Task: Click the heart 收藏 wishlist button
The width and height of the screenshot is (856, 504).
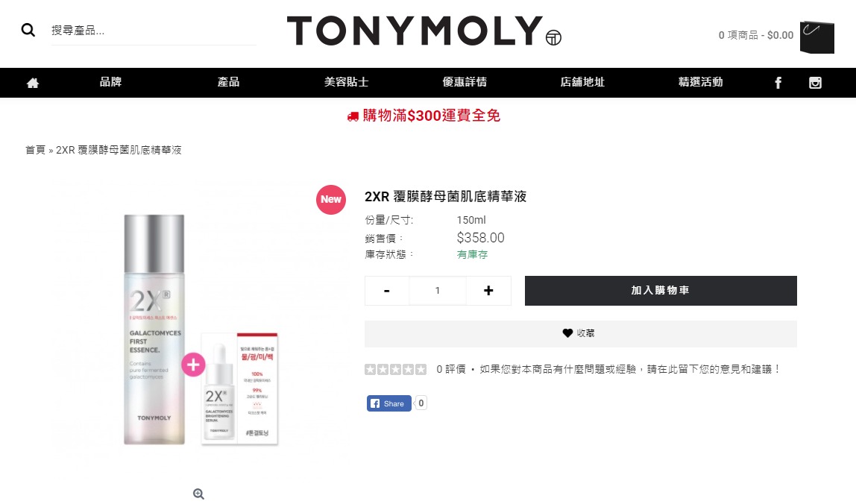Action: pyautogui.click(x=580, y=333)
